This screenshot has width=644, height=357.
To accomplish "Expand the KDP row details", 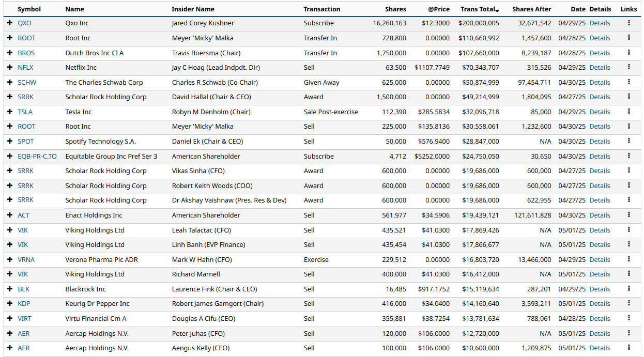I will coord(10,303).
